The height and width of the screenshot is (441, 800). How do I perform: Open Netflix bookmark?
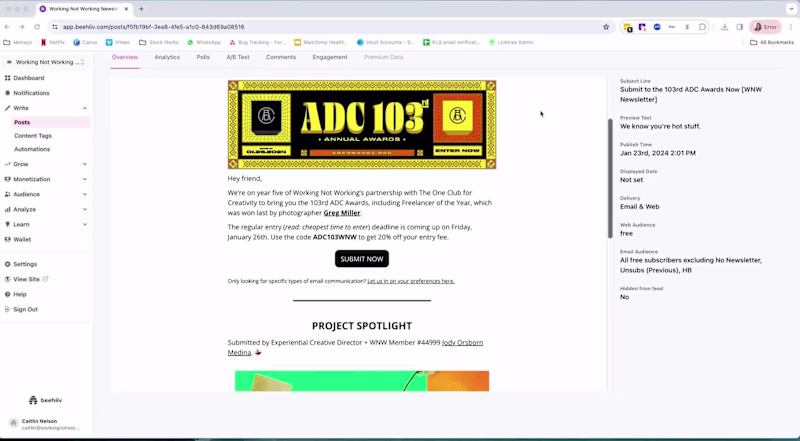tap(53, 42)
